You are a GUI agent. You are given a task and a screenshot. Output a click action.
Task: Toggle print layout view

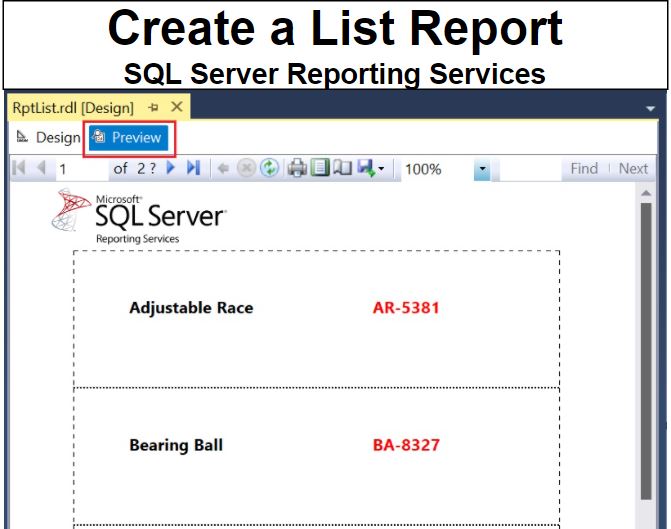[x=320, y=168]
